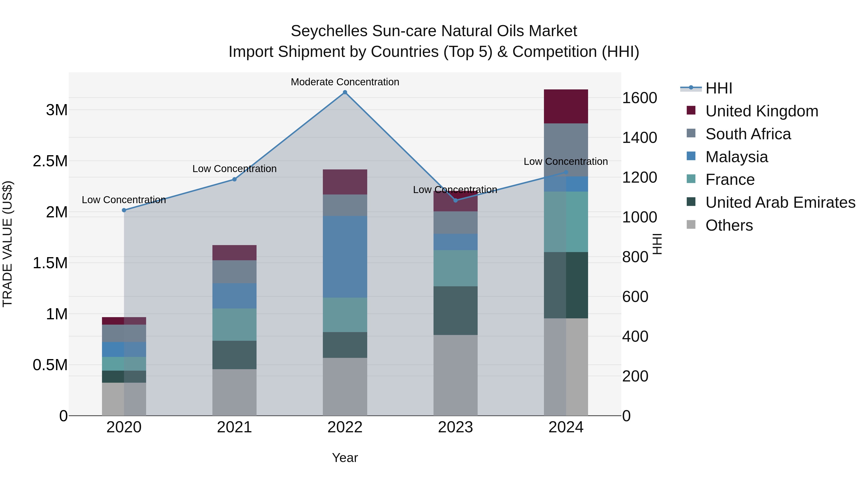
Task: Click the 2022 x-axis tick label
Action: (345, 427)
